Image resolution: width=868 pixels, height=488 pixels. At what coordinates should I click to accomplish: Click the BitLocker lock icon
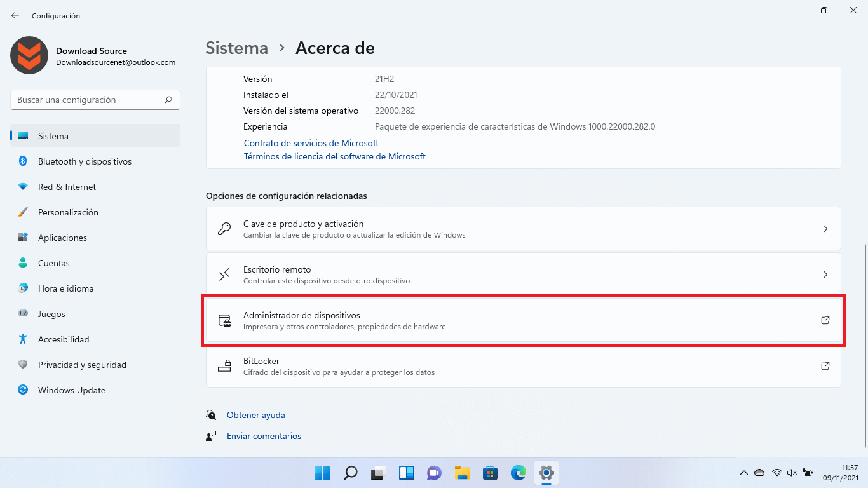(x=224, y=366)
